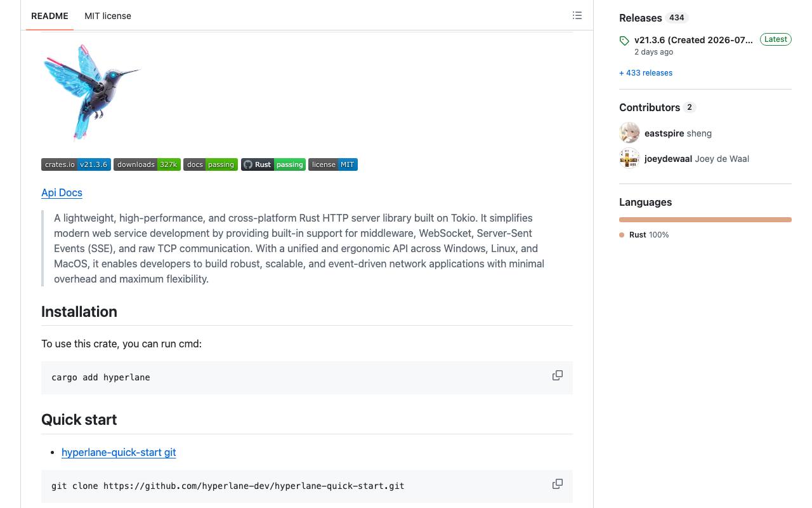This screenshot has height=508, width=812.
Task: Click the license MIT badge
Action: click(x=333, y=164)
